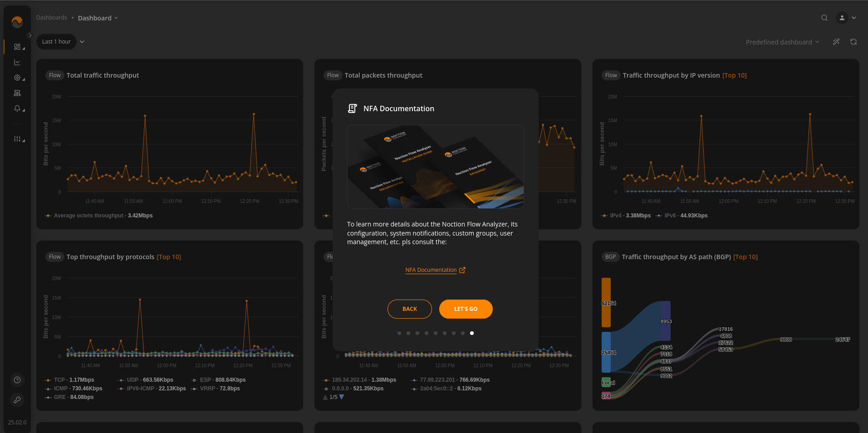868x433 pixels.
Task: Toggle the IPv6 legend series
Action: 682,216
